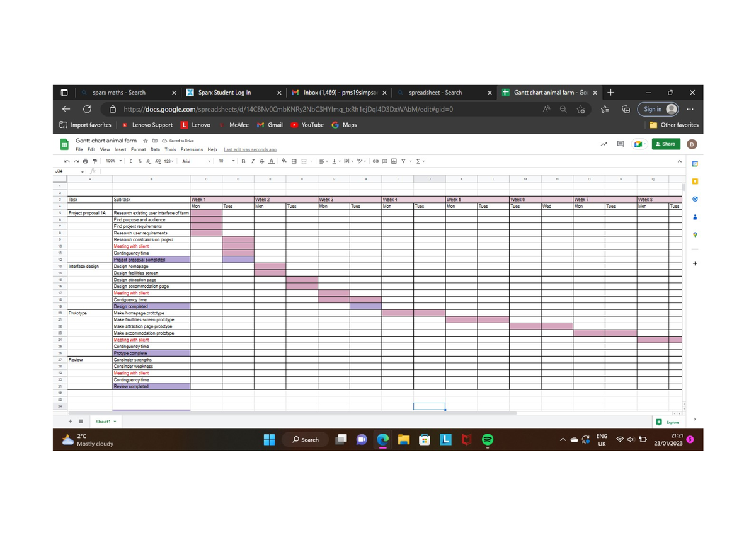Click the paint format tool
Viewport: 756px width, 535px height.
(94, 161)
